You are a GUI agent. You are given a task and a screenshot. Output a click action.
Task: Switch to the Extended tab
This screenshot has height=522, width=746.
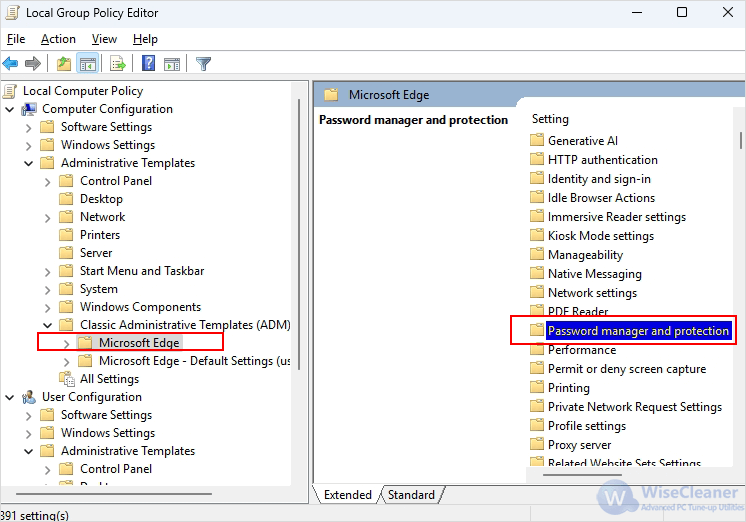pos(348,495)
